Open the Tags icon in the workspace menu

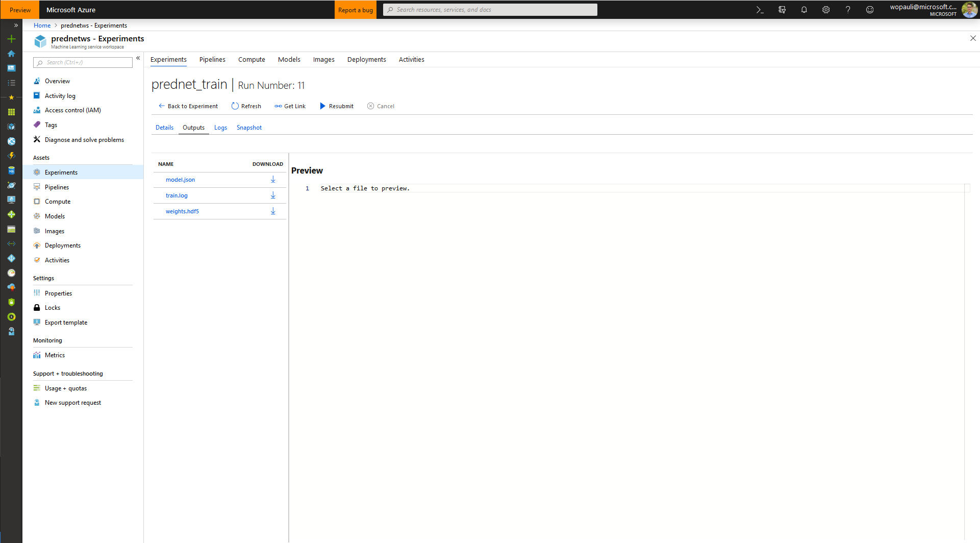point(36,125)
